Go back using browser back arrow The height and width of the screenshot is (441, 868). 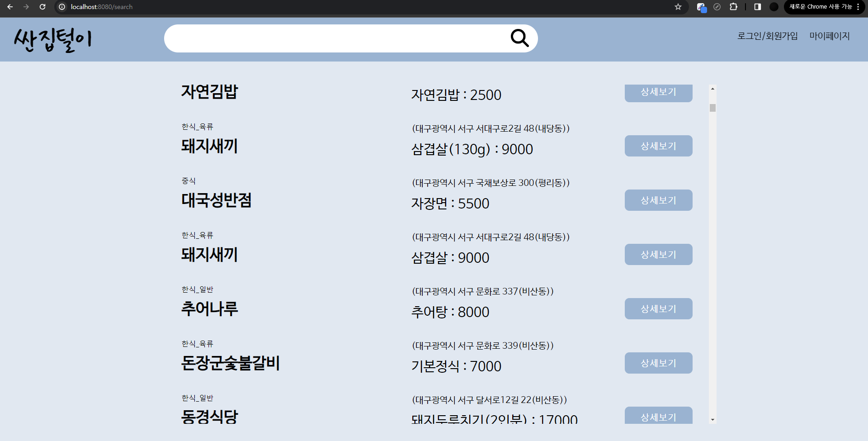point(10,7)
